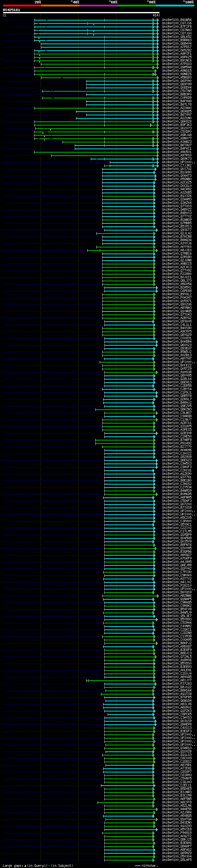Open hit UniRef100_Q8LK52

click(177, 37)
